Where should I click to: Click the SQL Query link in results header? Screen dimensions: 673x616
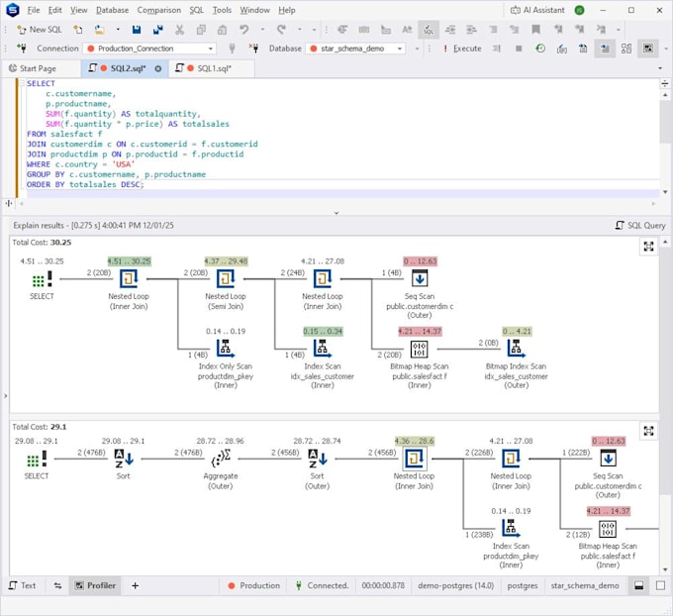point(640,225)
